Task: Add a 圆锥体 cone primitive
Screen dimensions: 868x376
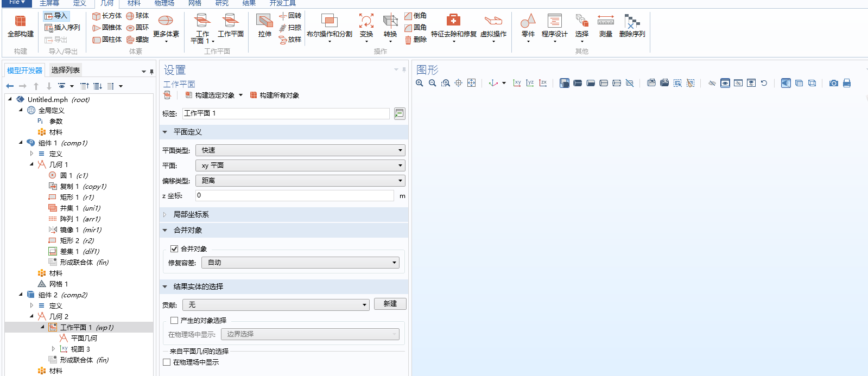Action: pyautogui.click(x=107, y=28)
